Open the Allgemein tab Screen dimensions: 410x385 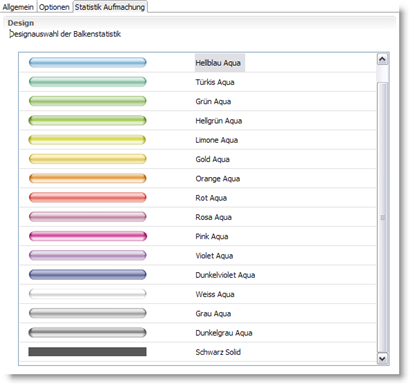(18, 7)
